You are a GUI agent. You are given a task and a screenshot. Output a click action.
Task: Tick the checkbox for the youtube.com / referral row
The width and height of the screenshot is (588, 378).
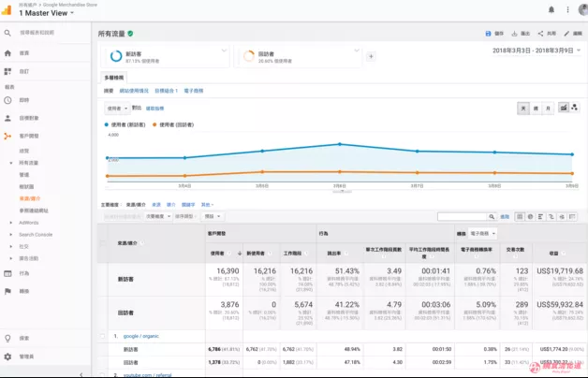[x=102, y=374]
